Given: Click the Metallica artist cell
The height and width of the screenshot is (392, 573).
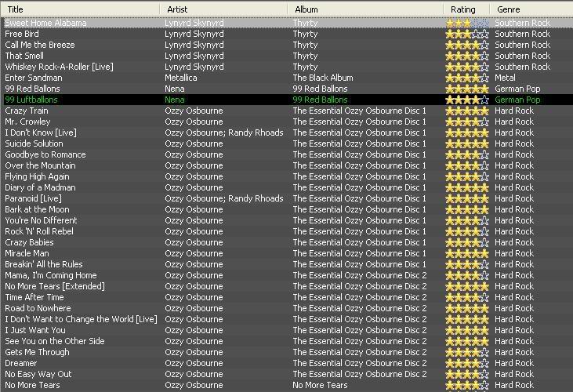Looking at the screenshot, I should pyautogui.click(x=181, y=78).
